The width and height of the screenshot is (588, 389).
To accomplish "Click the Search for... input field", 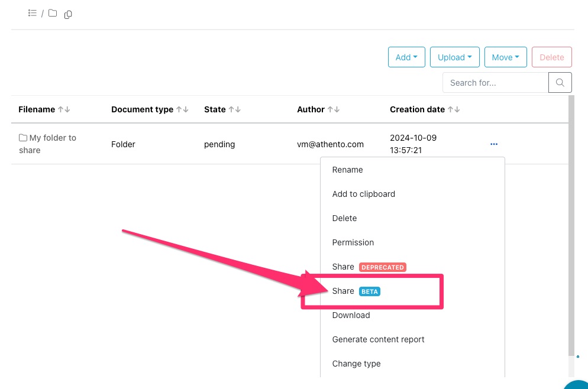I will click(495, 83).
